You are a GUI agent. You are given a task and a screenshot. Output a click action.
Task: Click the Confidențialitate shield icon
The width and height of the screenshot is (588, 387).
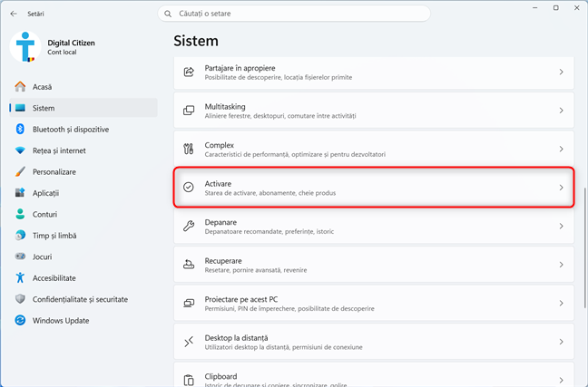click(20, 299)
